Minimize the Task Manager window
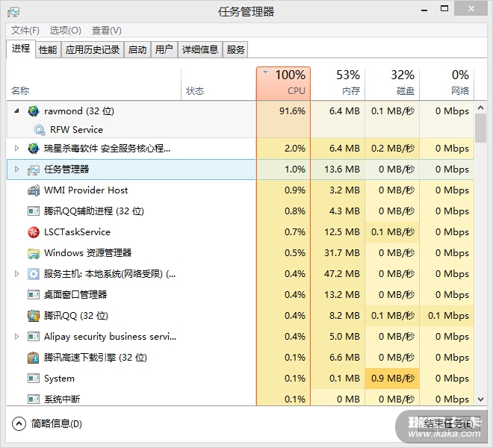 424,10
